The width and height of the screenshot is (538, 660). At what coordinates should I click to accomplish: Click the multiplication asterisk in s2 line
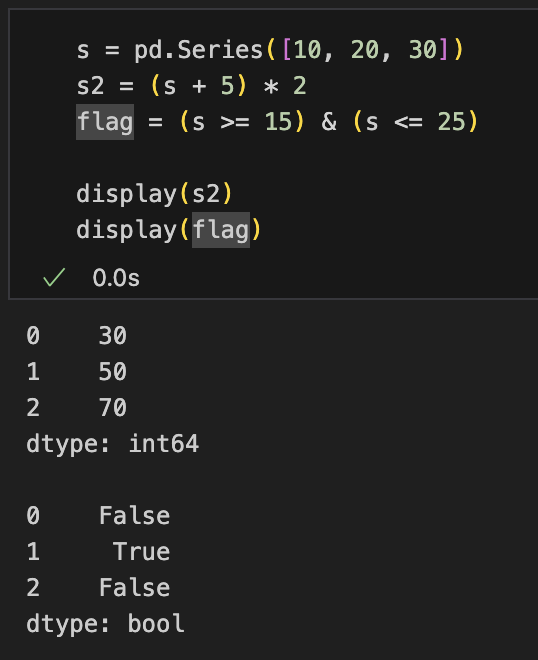tap(271, 87)
